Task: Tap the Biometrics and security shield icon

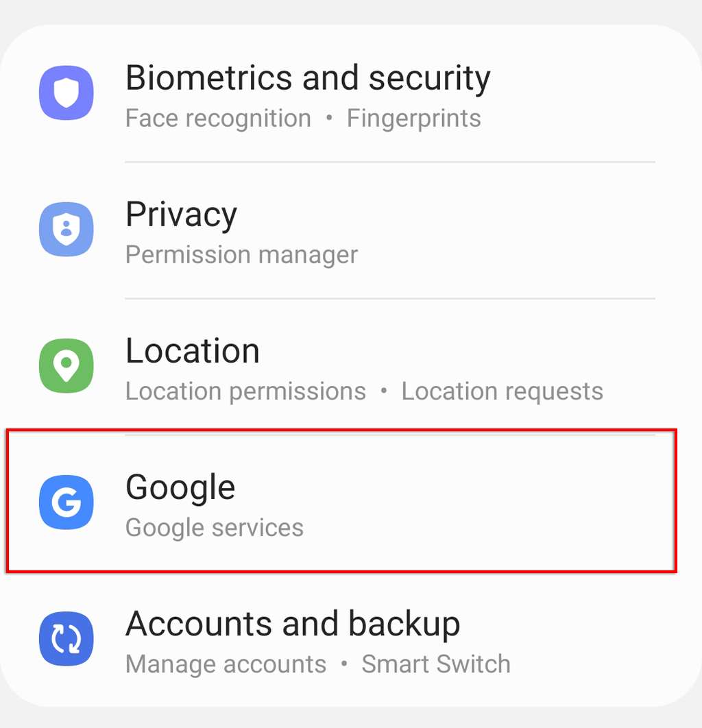Action: pos(66,93)
